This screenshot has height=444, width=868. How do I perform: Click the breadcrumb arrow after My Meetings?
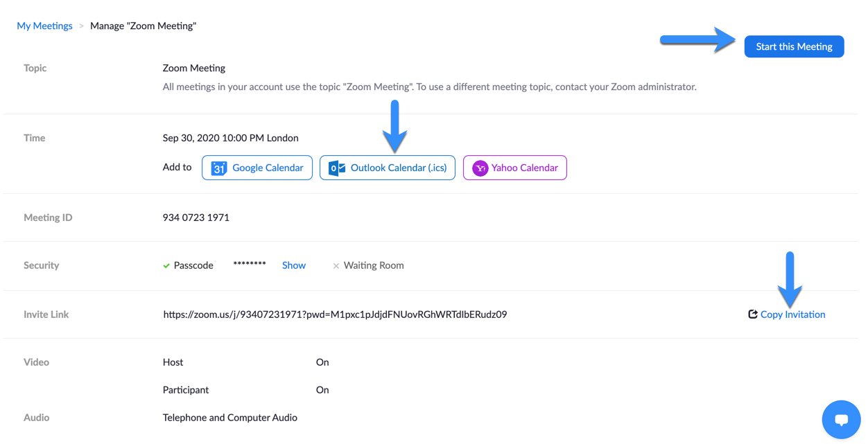pos(81,26)
